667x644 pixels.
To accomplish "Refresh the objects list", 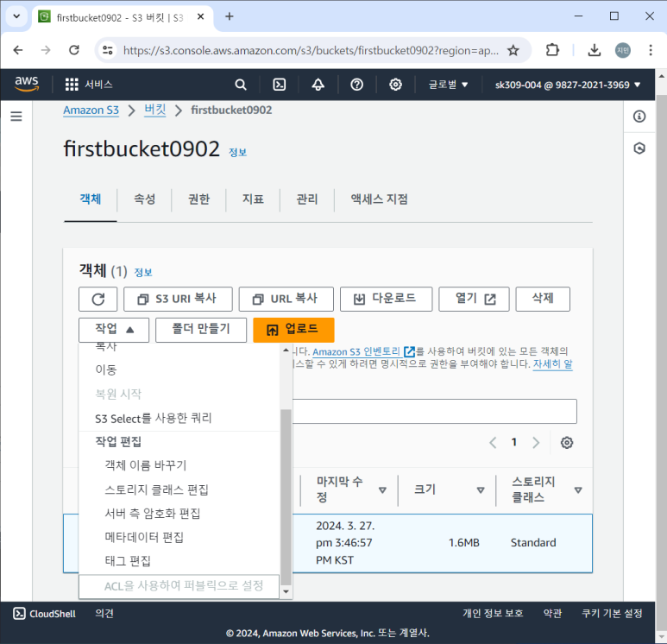I will (98, 300).
